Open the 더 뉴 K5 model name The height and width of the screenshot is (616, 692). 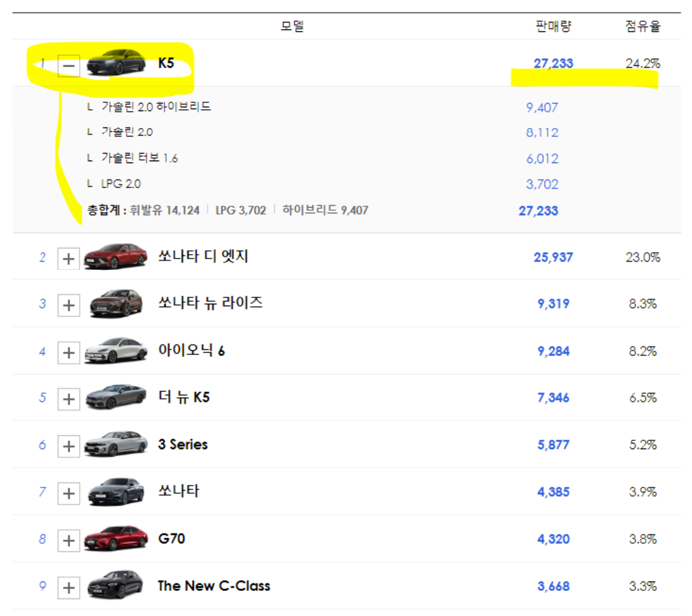(184, 396)
